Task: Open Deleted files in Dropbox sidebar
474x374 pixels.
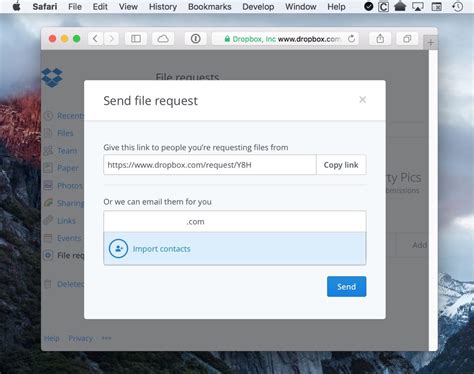Action: tap(70, 284)
